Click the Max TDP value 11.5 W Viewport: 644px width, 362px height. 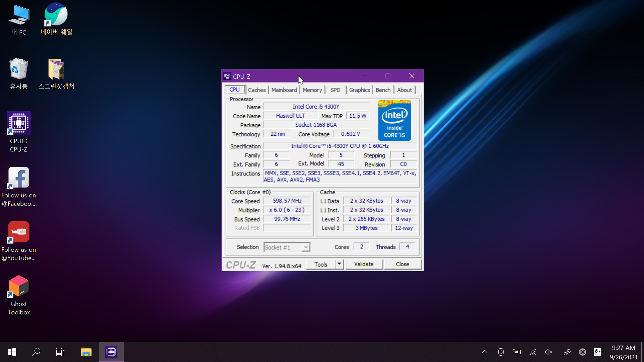click(x=358, y=116)
